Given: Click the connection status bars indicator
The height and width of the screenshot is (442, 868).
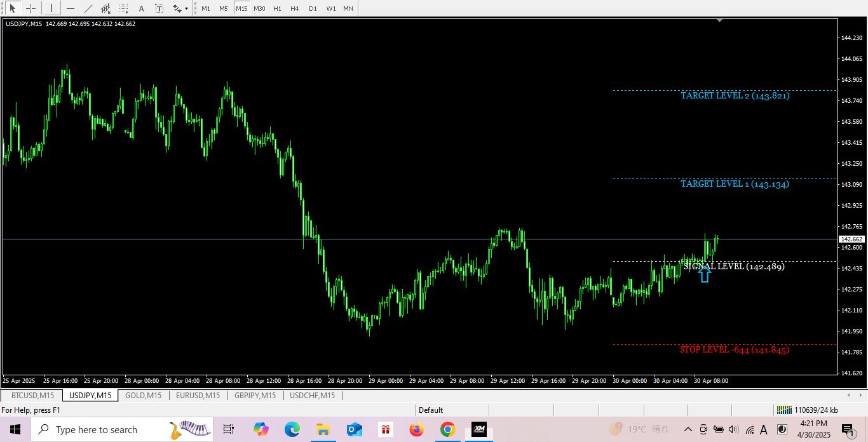Looking at the screenshot, I should pos(784,410).
